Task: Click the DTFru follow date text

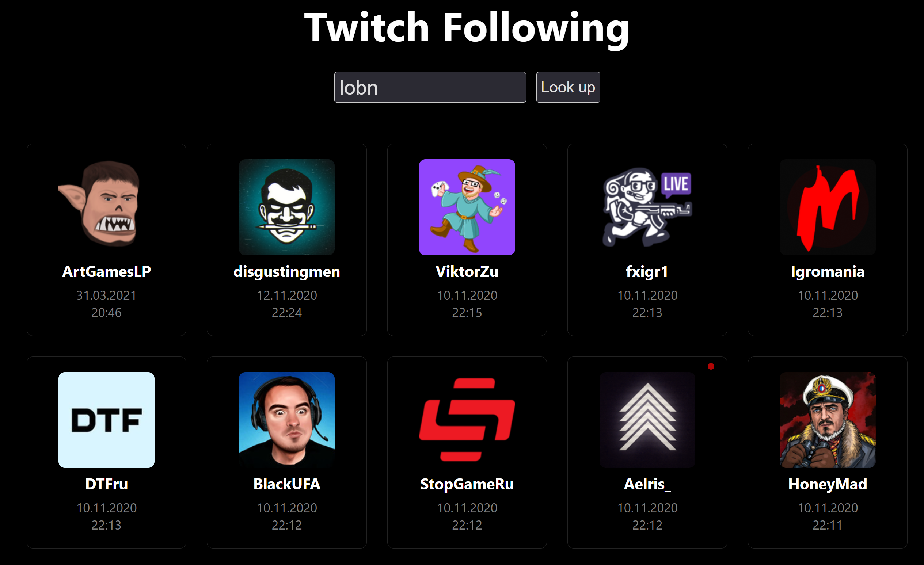Action: (106, 516)
